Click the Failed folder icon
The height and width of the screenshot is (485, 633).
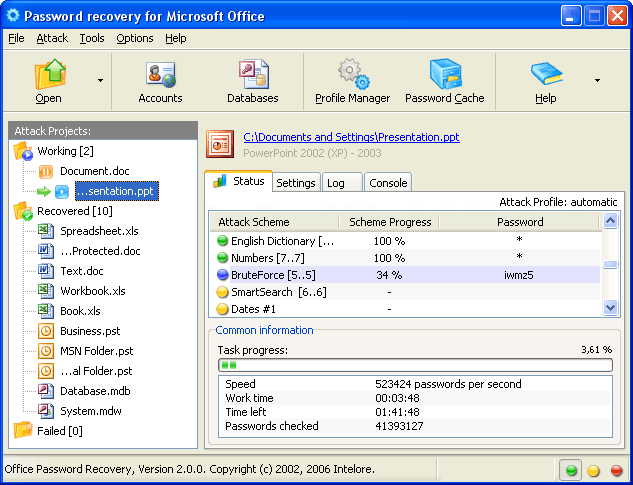pos(23,430)
